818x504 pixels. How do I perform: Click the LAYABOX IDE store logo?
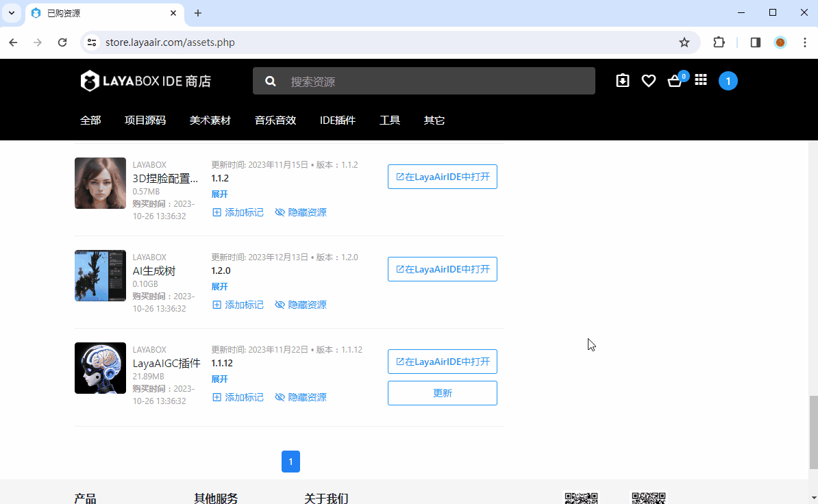[x=145, y=81]
